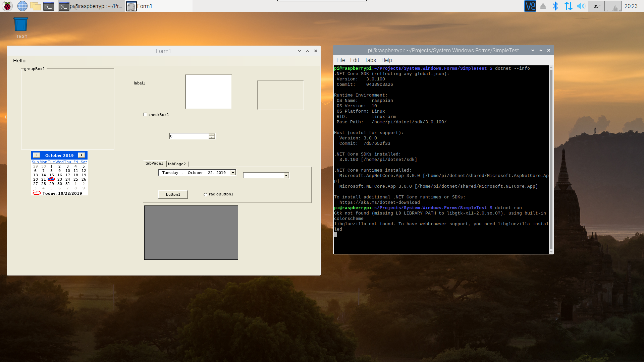Tick the checkBox1 checkbox
Screen dimensions: 644x362
pyautogui.click(x=145, y=115)
